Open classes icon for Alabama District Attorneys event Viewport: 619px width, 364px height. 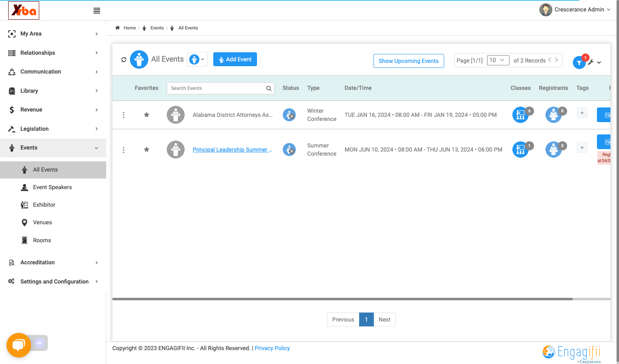[521, 115]
